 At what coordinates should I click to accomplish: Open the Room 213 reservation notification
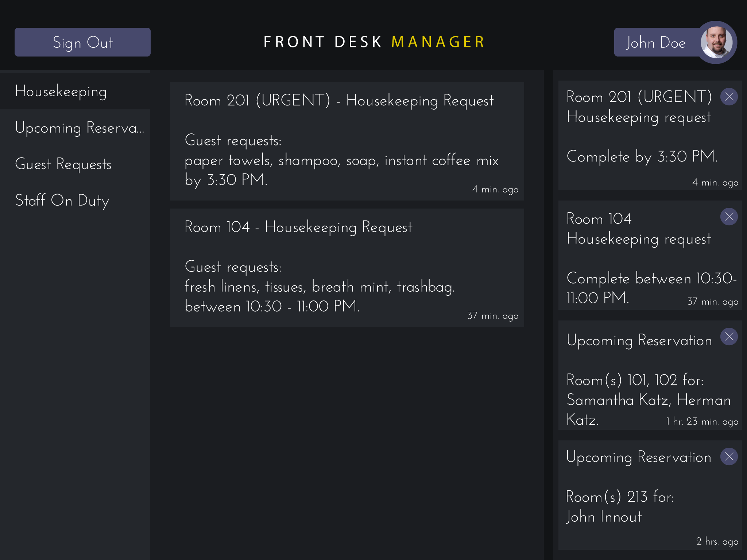650,495
